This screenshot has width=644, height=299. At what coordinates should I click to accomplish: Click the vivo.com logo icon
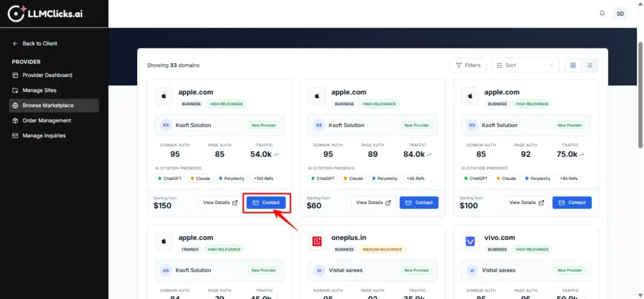(x=470, y=242)
